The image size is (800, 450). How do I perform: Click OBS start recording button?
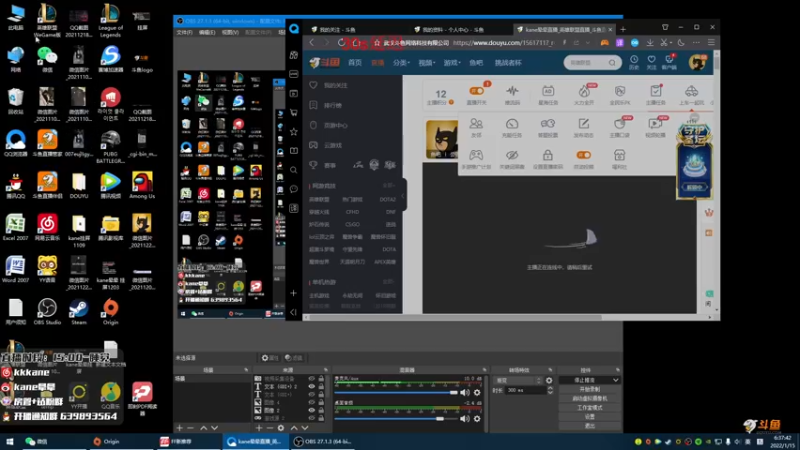(589, 389)
